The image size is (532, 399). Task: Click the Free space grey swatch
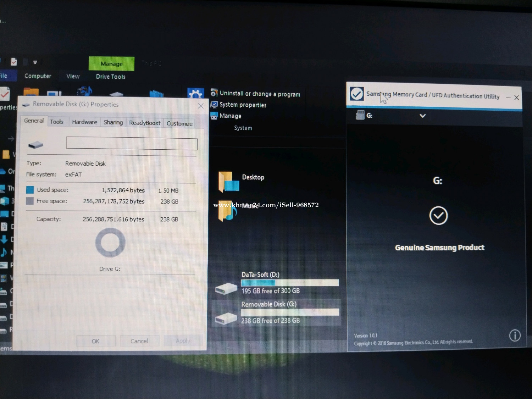coord(30,201)
